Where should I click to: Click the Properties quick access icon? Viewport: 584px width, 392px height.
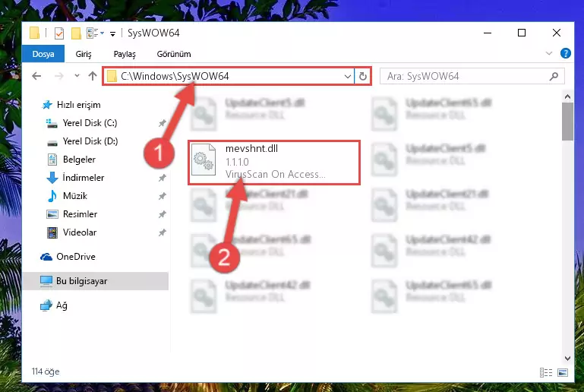click(x=58, y=33)
